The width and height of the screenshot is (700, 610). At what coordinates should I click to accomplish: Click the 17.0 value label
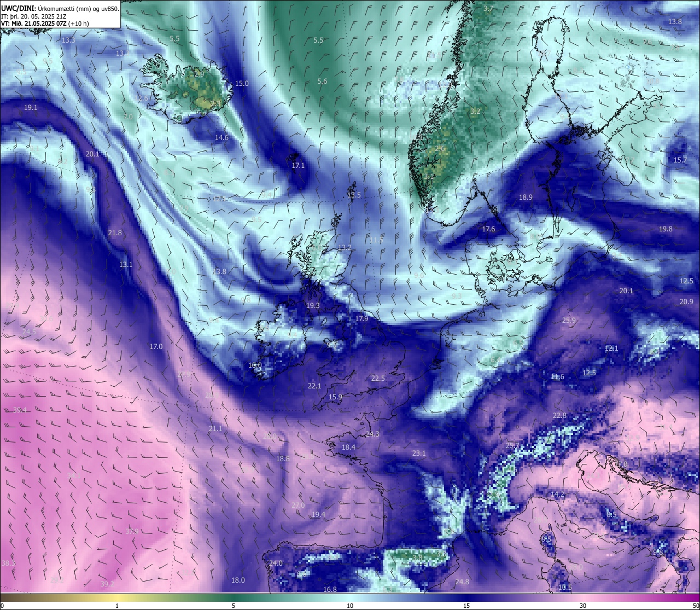(156, 347)
